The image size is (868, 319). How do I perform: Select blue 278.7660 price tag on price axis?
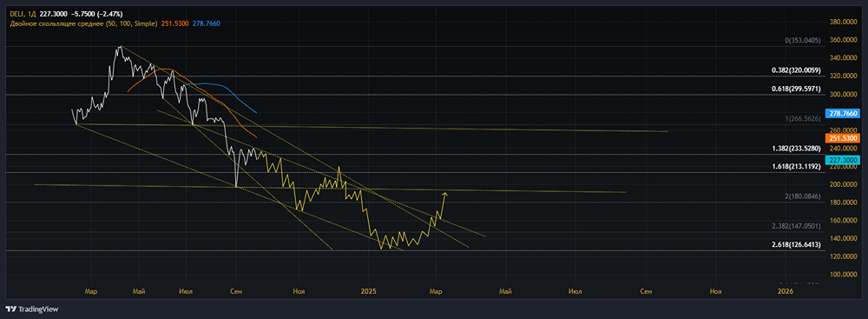pyautogui.click(x=843, y=113)
